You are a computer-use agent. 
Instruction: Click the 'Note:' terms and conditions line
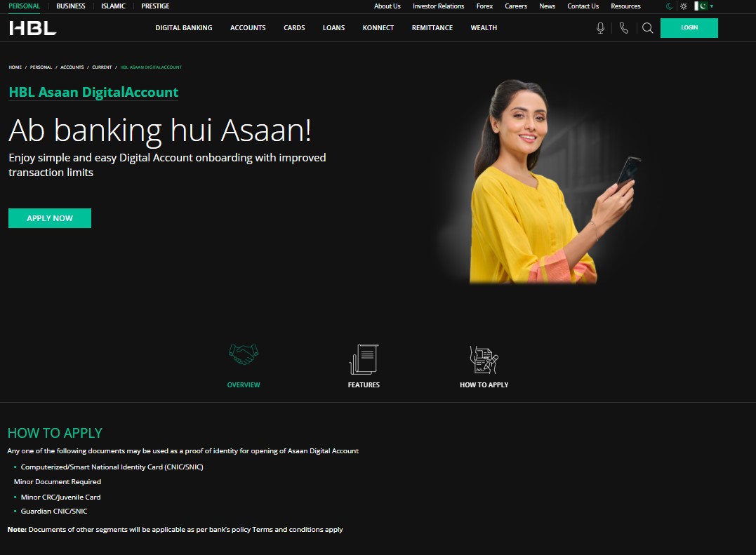coord(175,530)
